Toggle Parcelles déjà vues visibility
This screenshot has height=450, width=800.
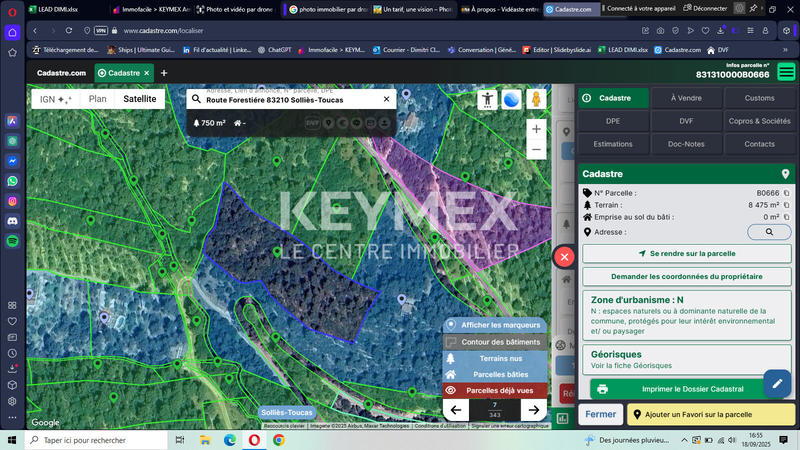click(496, 390)
